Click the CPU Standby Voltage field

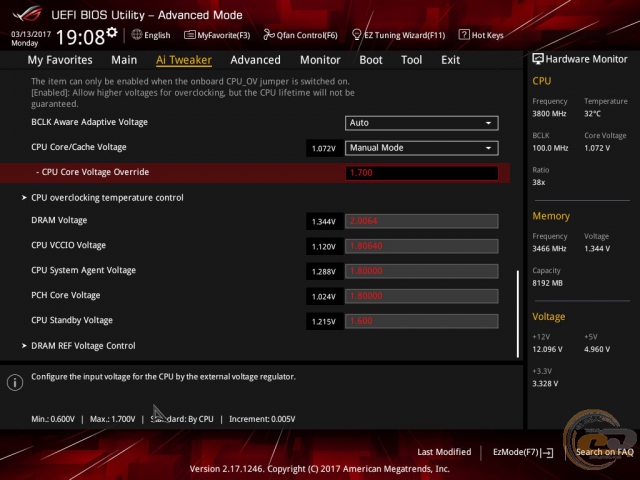click(x=422, y=321)
